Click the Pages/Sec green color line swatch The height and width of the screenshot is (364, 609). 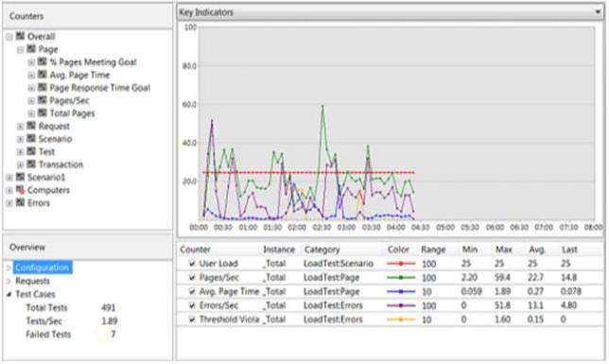401,277
